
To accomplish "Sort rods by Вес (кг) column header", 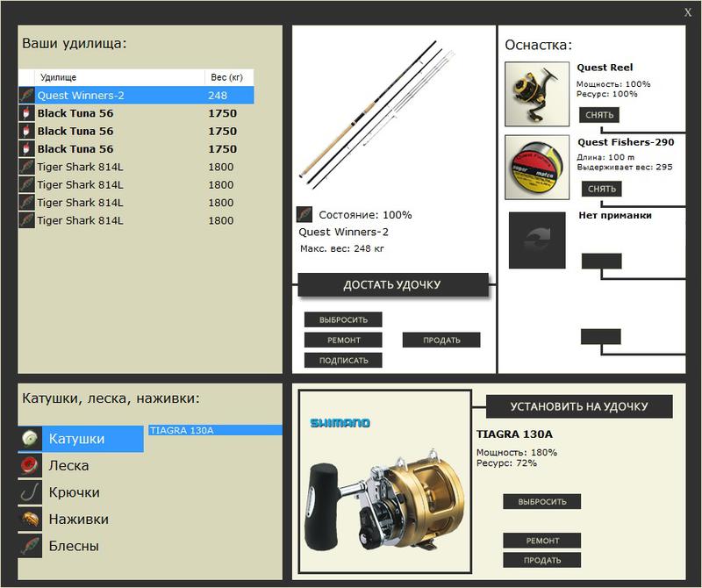I will pos(229,77).
